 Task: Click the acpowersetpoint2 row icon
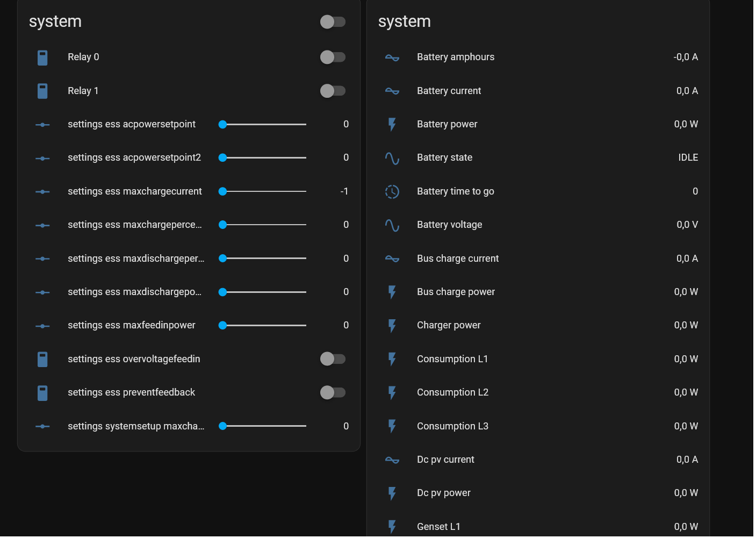click(x=42, y=158)
